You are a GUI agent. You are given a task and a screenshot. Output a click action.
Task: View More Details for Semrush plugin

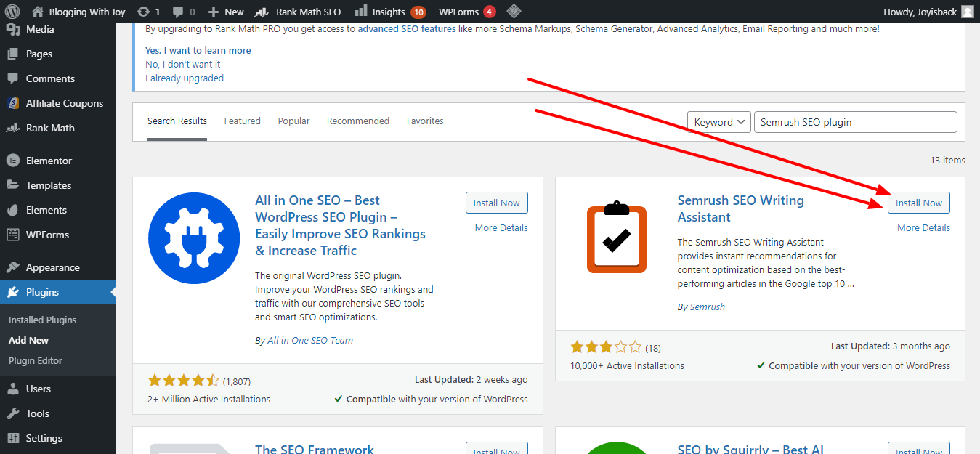coord(923,227)
